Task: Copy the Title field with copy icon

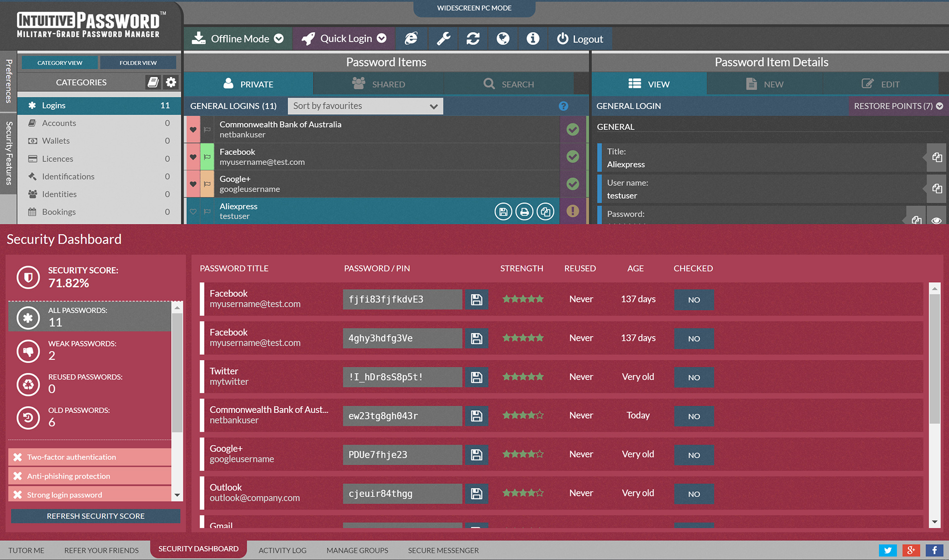Action: (x=937, y=158)
